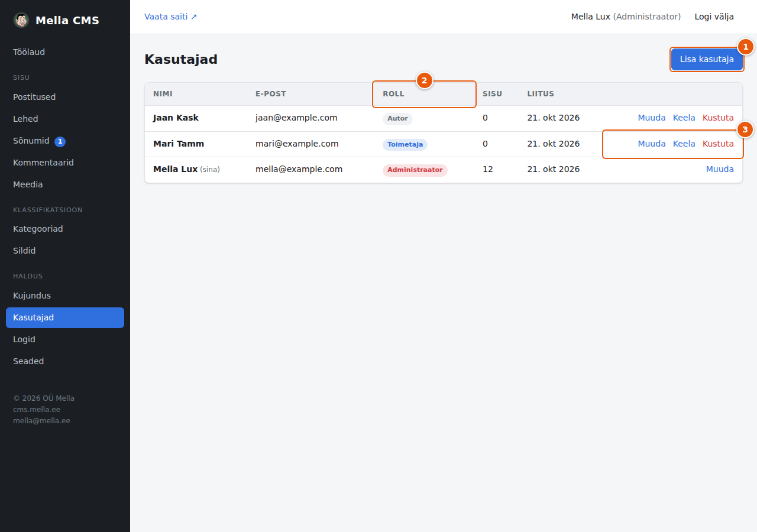
Task: Go to Kategooriad page
Action: click(65, 229)
